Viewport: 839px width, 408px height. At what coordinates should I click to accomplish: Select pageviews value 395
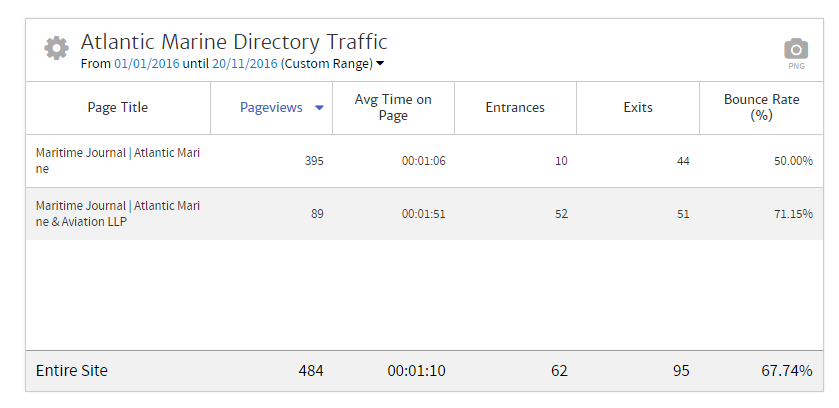tap(314, 161)
